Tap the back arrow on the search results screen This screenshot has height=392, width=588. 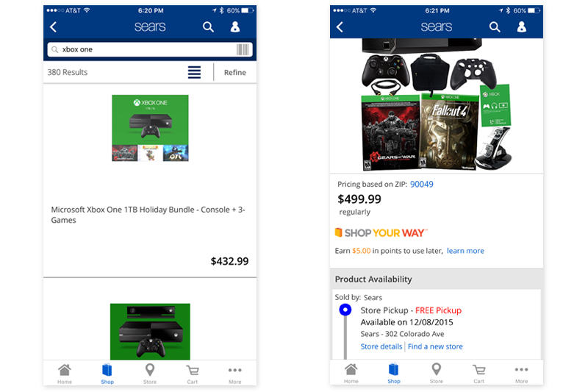[x=53, y=27]
